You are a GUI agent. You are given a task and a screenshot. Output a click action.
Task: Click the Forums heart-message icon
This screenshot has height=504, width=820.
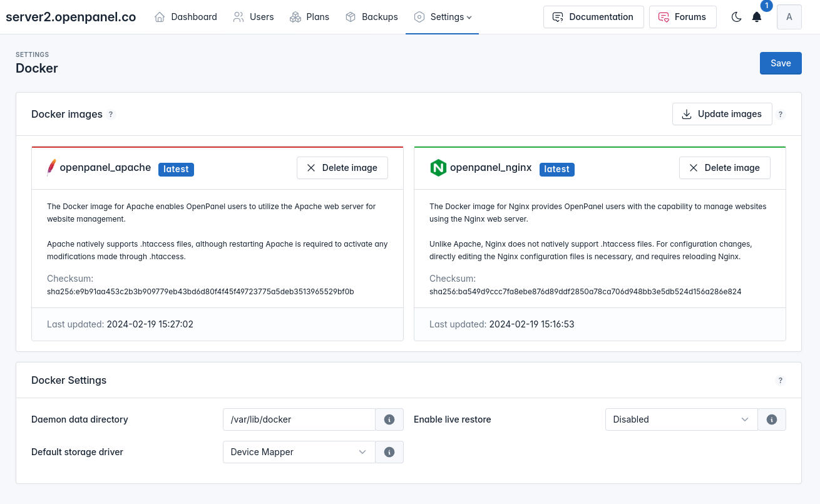664,17
